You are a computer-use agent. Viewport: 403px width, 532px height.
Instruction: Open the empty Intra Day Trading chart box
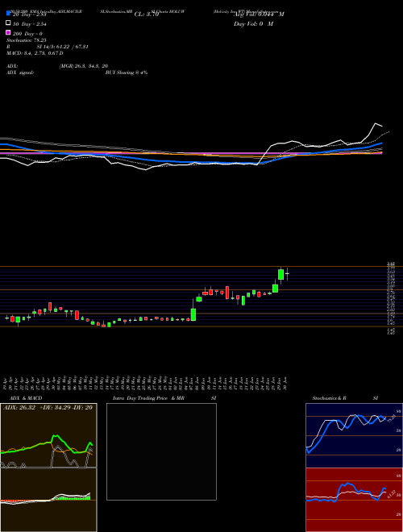[x=161, y=451]
